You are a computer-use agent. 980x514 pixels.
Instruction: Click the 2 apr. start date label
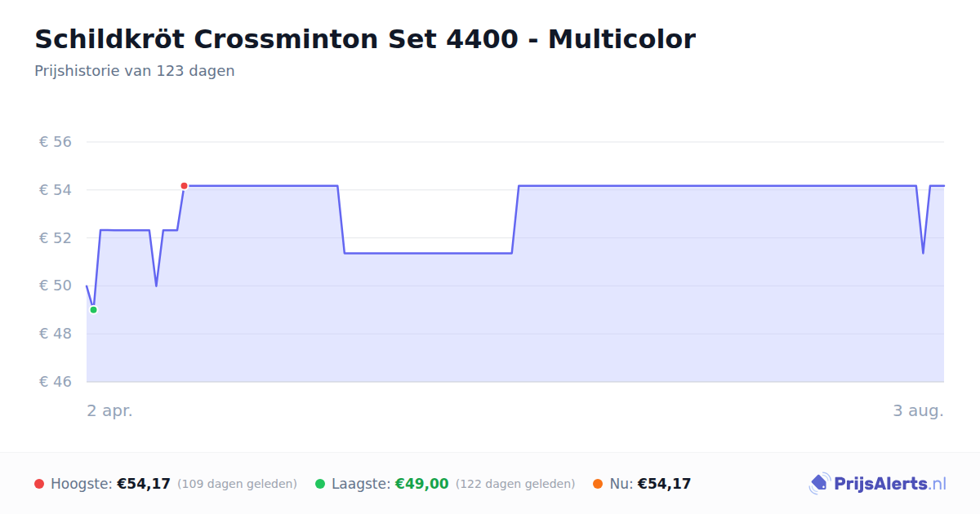[110, 410]
